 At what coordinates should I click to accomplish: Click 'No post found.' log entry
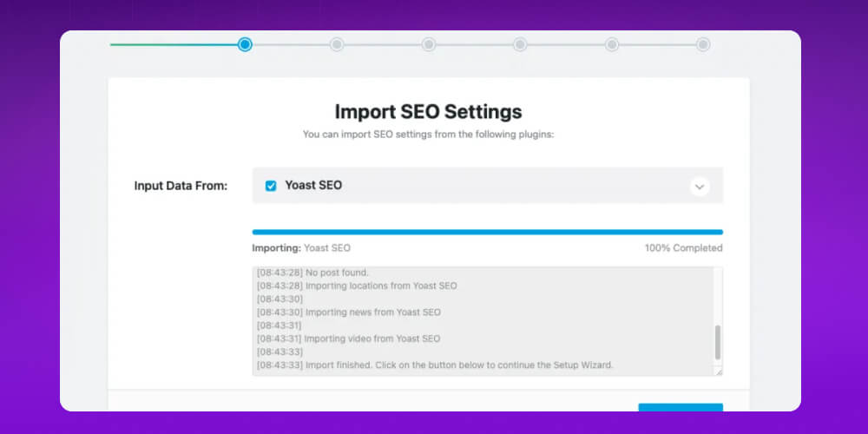312,273
